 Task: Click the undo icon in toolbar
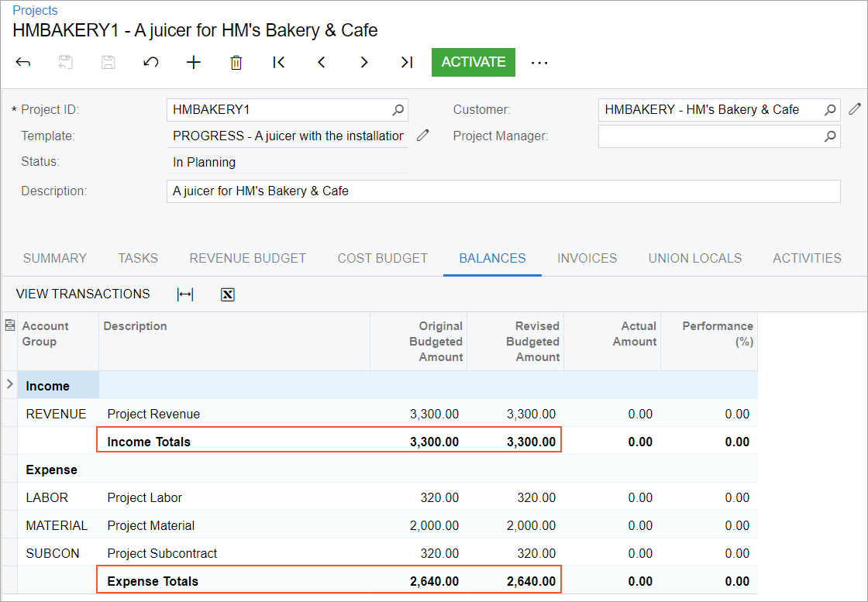(x=151, y=63)
